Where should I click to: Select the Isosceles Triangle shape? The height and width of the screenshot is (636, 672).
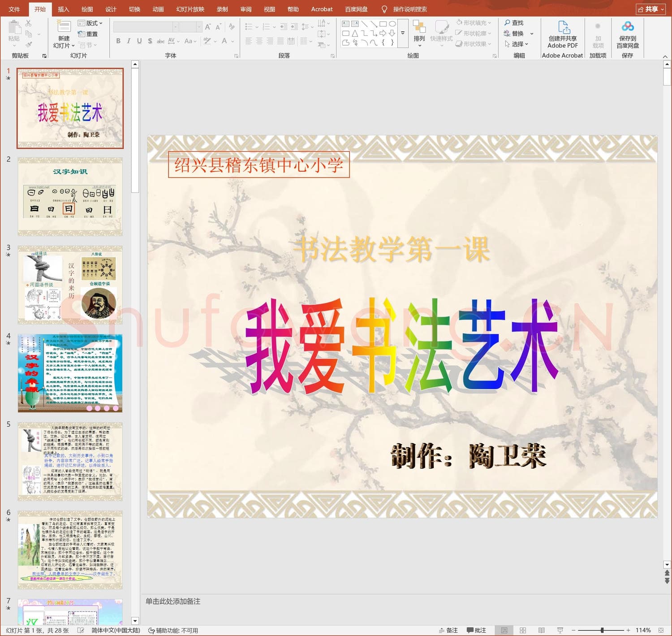click(x=355, y=33)
